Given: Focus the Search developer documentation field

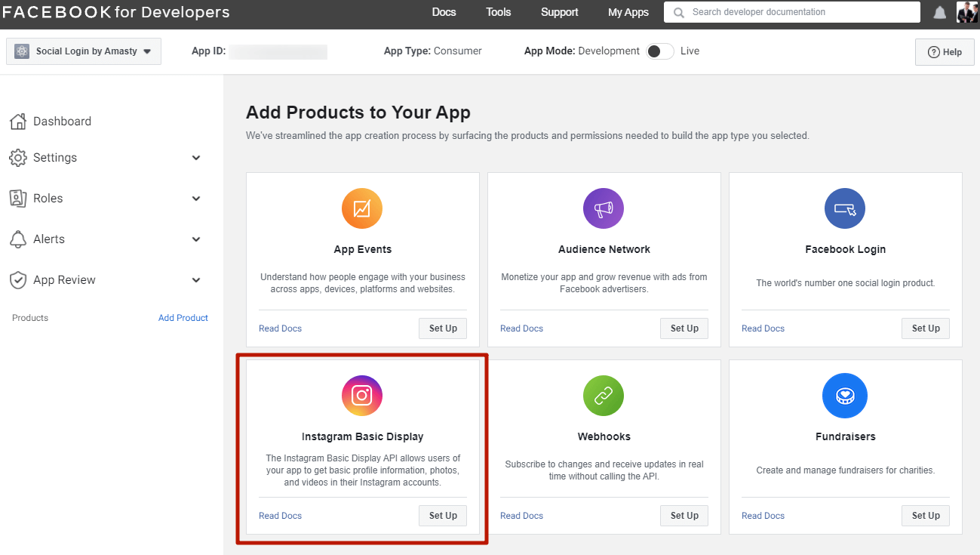Looking at the screenshot, I should 792,12.
